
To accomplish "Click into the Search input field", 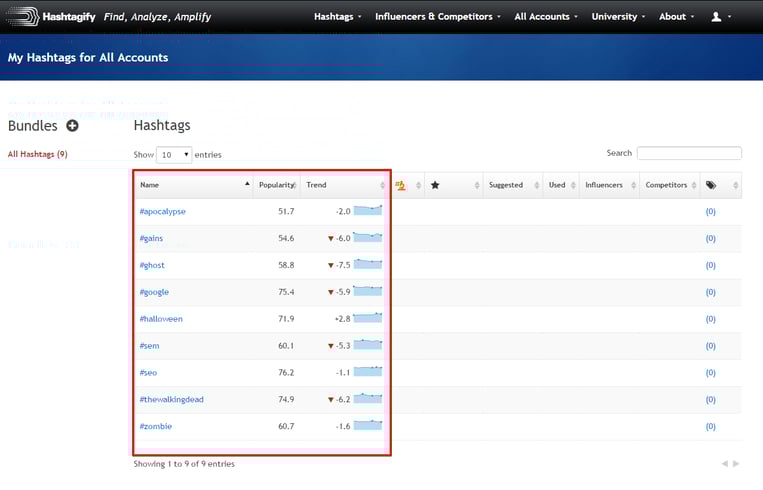I will tap(689, 153).
